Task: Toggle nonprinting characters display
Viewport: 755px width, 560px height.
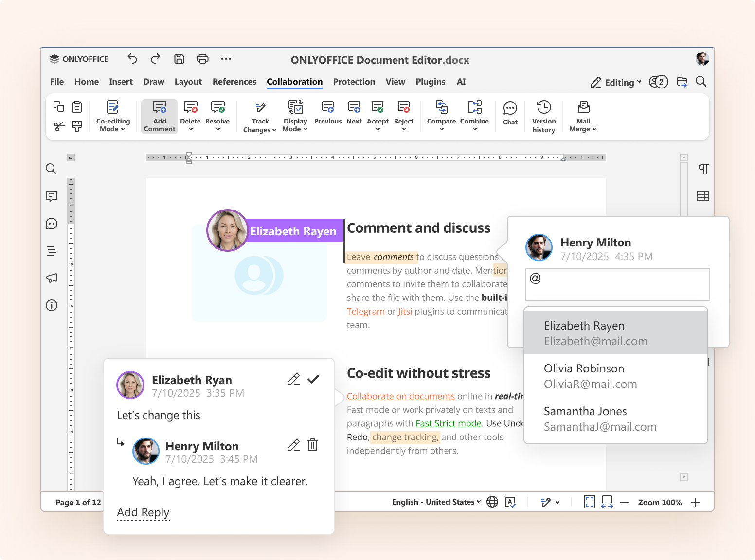Action: coord(702,169)
